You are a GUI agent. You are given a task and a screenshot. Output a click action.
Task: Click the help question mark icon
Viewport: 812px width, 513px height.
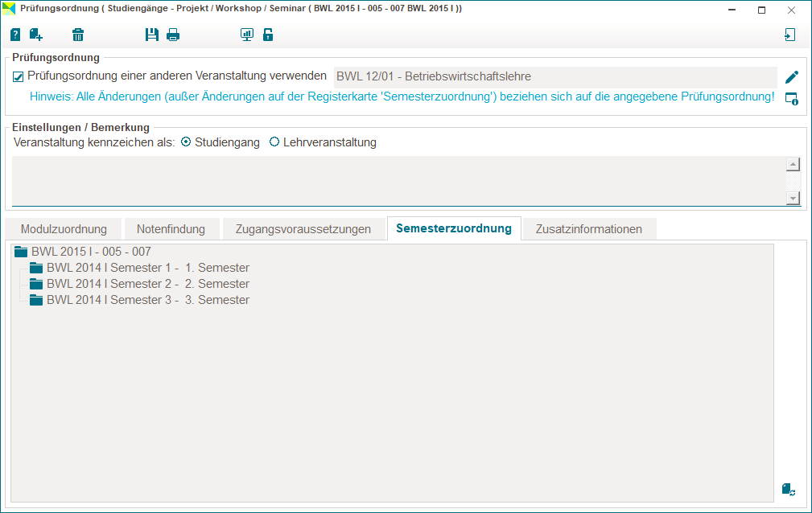click(15, 35)
